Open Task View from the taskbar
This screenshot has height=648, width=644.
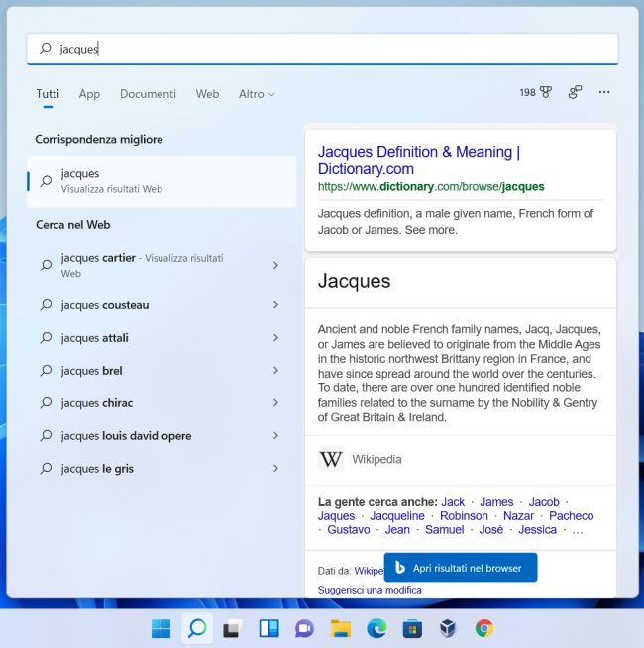pos(231,628)
